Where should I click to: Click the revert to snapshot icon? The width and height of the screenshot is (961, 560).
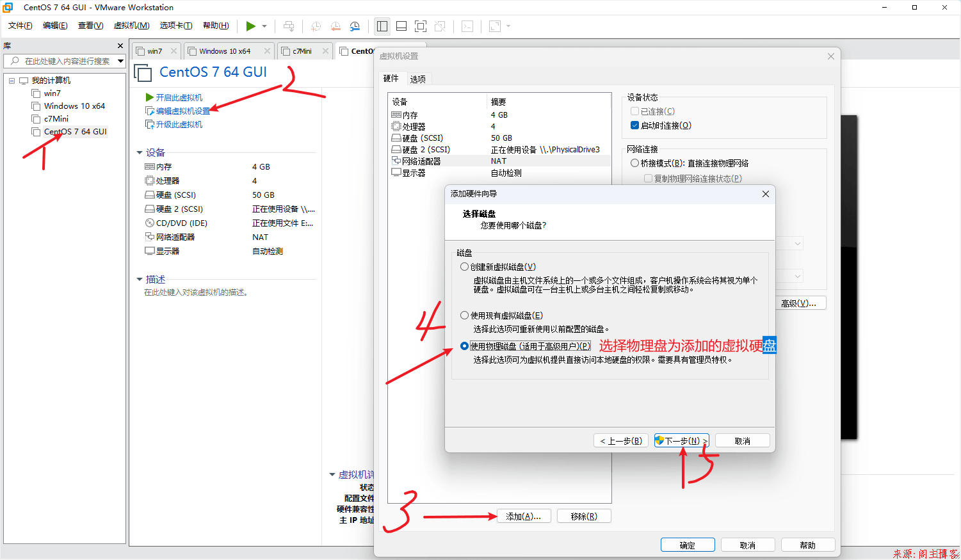click(x=335, y=26)
